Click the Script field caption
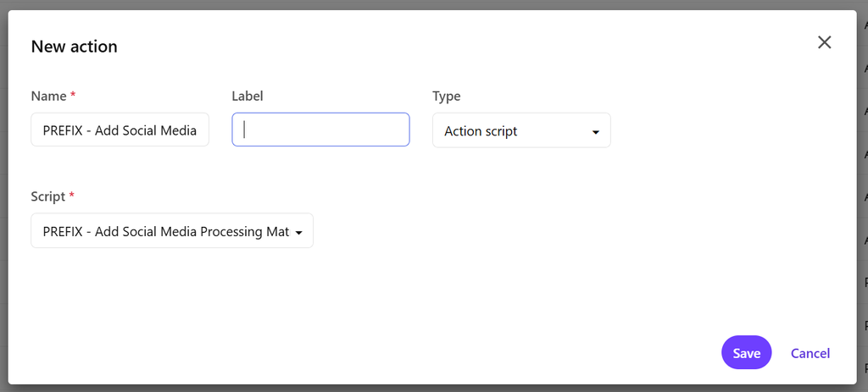Screen dimensions: 868x392 [x=47, y=196]
